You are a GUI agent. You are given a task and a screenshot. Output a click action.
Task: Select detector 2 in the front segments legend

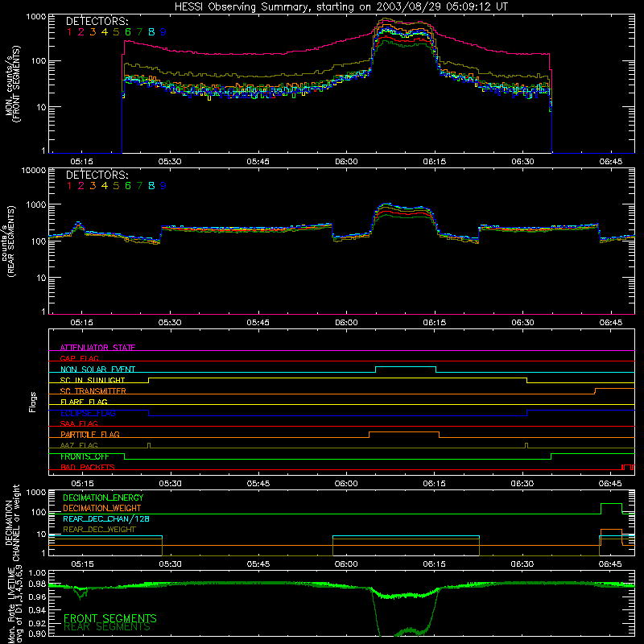81,32
